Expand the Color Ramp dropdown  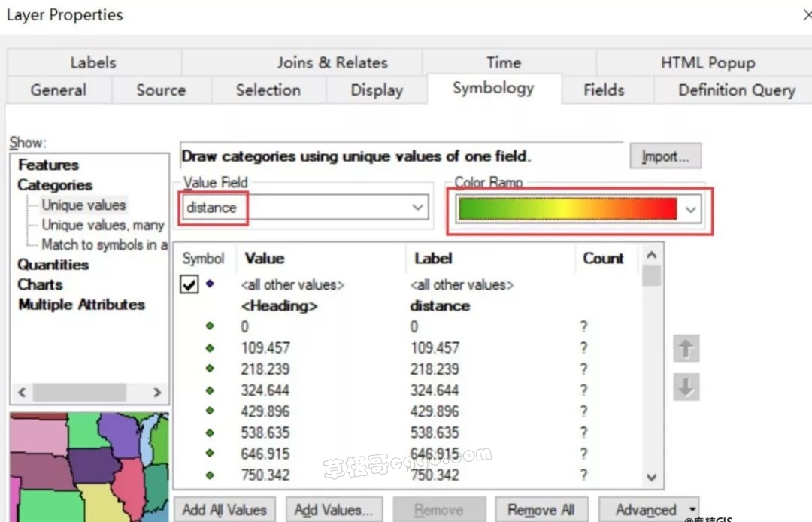click(x=691, y=210)
